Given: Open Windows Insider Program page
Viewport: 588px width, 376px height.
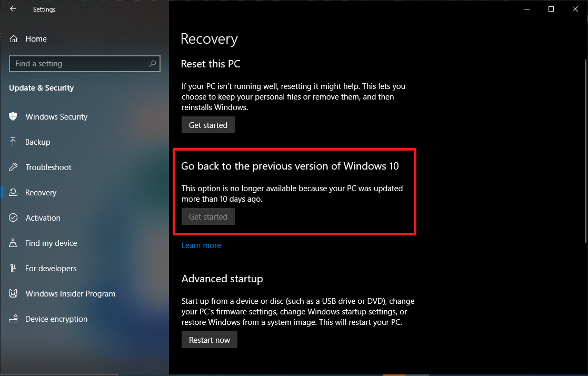Looking at the screenshot, I should (70, 293).
